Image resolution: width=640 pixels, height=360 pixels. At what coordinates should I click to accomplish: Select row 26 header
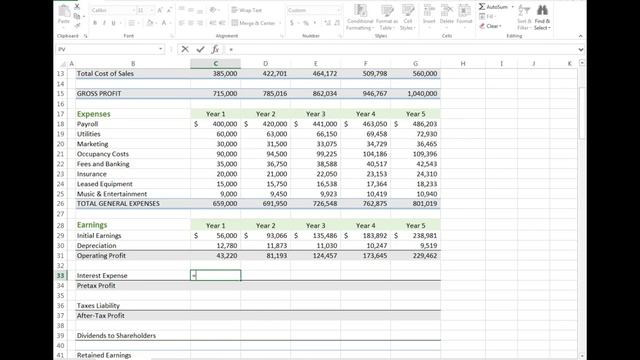pyautogui.click(x=60, y=204)
